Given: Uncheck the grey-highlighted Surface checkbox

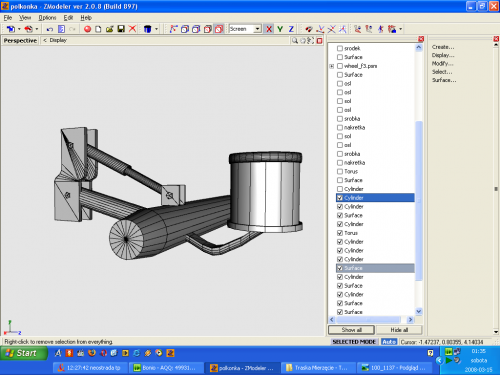Looking at the screenshot, I should [x=340, y=268].
